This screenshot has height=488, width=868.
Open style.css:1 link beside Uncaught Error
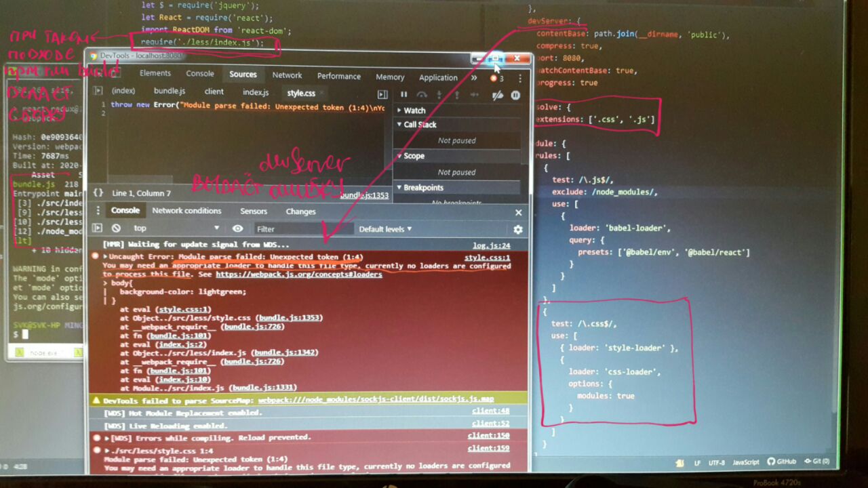tap(487, 258)
